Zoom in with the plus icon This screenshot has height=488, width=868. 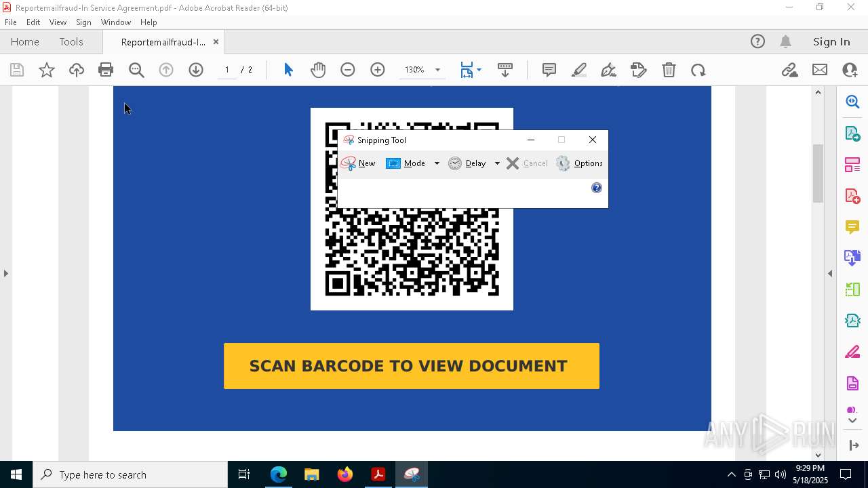pyautogui.click(x=378, y=70)
